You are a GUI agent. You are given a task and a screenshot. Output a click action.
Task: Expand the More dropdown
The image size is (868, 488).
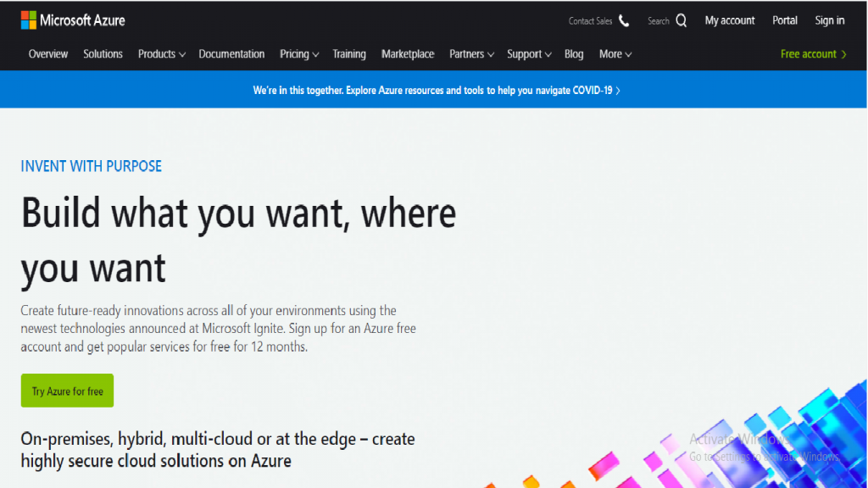pyautogui.click(x=615, y=53)
